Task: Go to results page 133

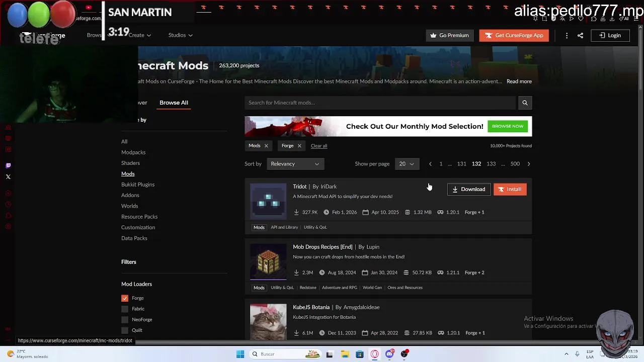Action: 491,164
